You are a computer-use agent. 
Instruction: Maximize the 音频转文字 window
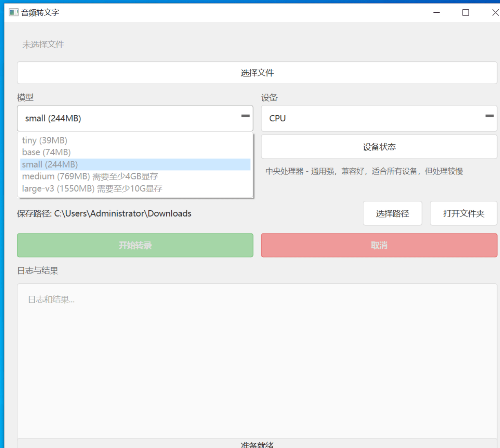(465, 12)
